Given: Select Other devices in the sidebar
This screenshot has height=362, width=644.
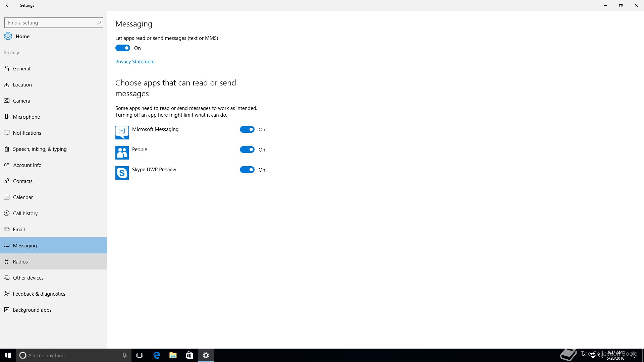Looking at the screenshot, I should (x=54, y=278).
